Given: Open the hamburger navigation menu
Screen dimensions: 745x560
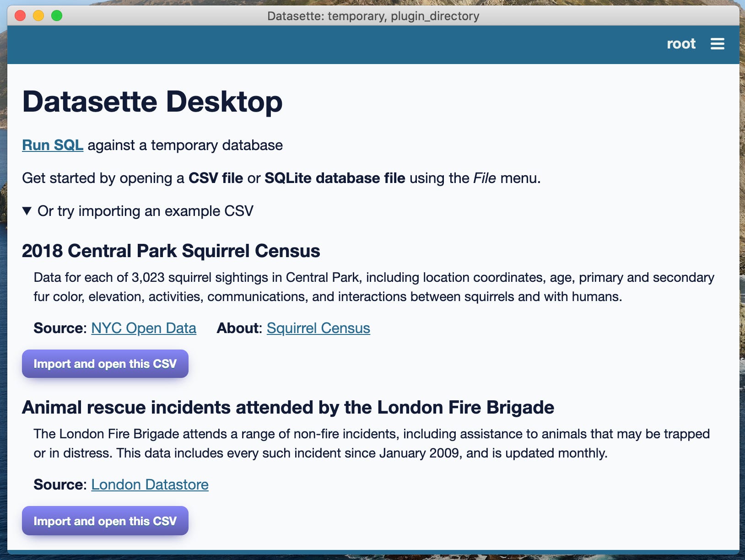Looking at the screenshot, I should 718,44.
